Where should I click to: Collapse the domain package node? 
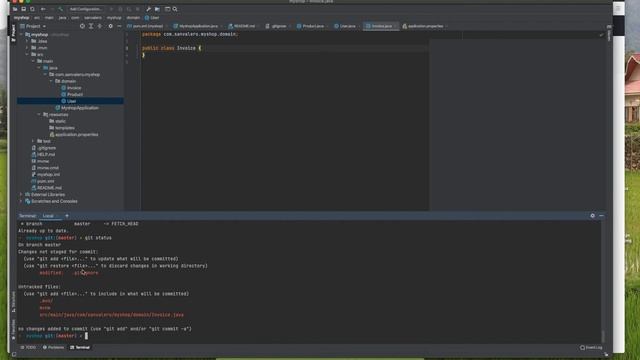click(51, 81)
